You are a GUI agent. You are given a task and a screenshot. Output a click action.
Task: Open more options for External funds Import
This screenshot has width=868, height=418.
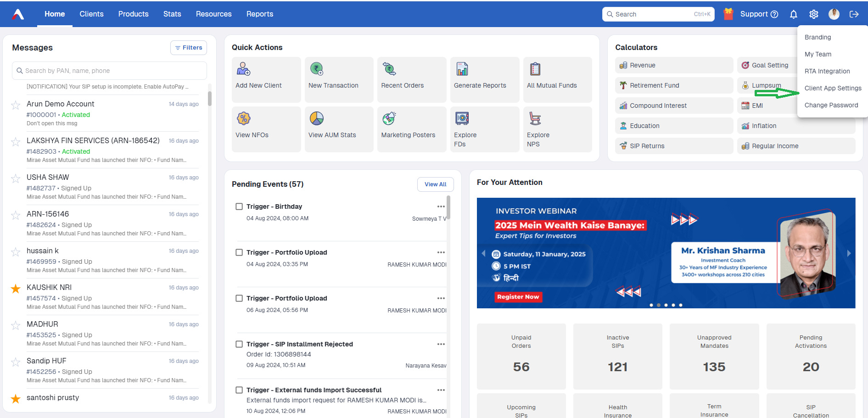tap(441, 390)
